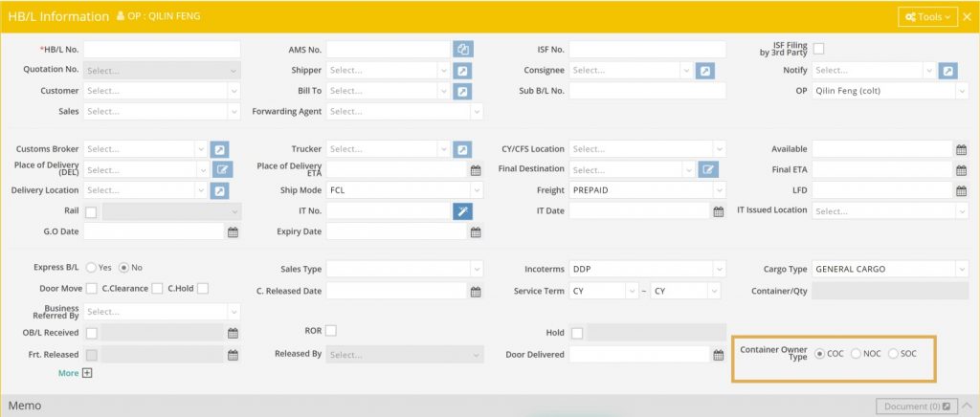Click the copy icon beside AMS No.
The width and height of the screenshot is (980, 417).
coord(462,49)
